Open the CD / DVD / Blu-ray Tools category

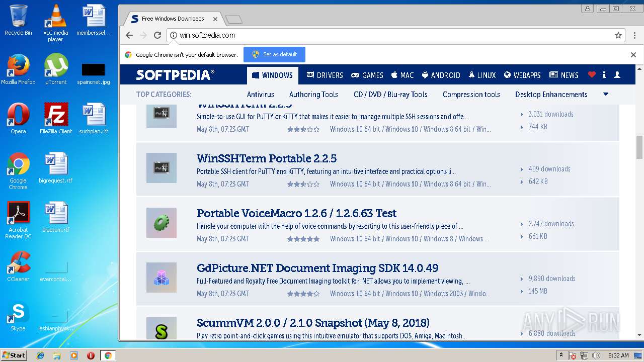(x=390, y=95)
